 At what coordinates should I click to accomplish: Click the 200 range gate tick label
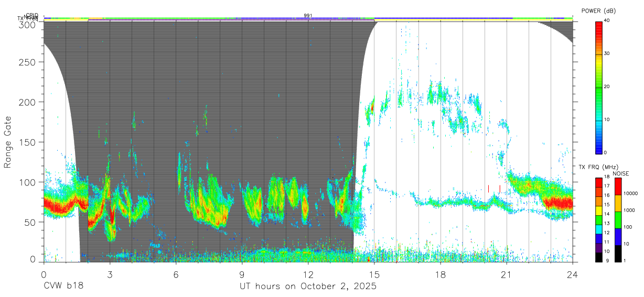tap(27, 102)
